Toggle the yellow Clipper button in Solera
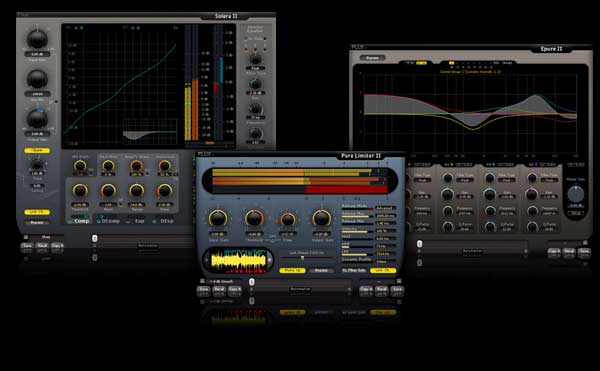This screenshot has height=371, width=600. [37, 150]
